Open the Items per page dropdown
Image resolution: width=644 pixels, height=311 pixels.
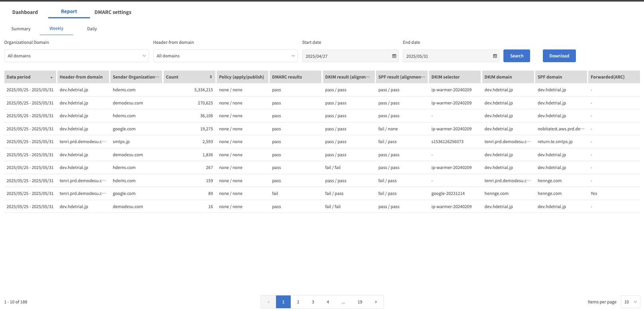(x=630, y=302)
